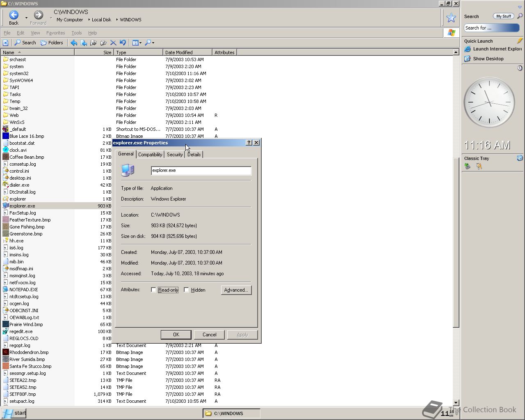Launch Internet Explorer from Quick Launch

(493, 49)
